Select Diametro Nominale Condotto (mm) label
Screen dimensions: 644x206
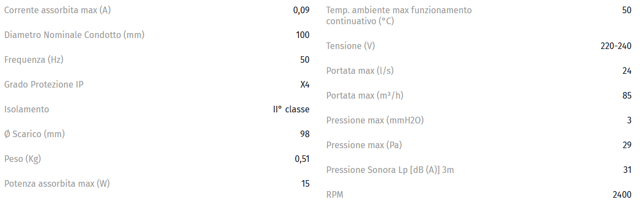click(74, 35)
